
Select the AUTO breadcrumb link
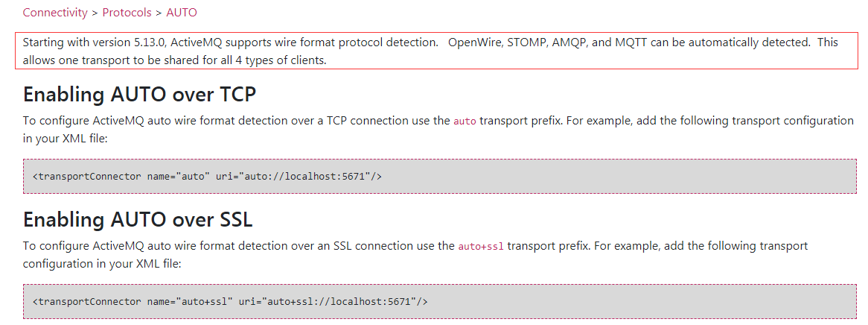click(181, 12)
